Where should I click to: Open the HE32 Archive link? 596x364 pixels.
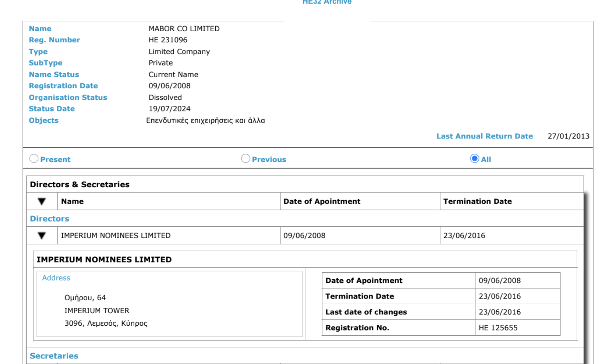327,2
